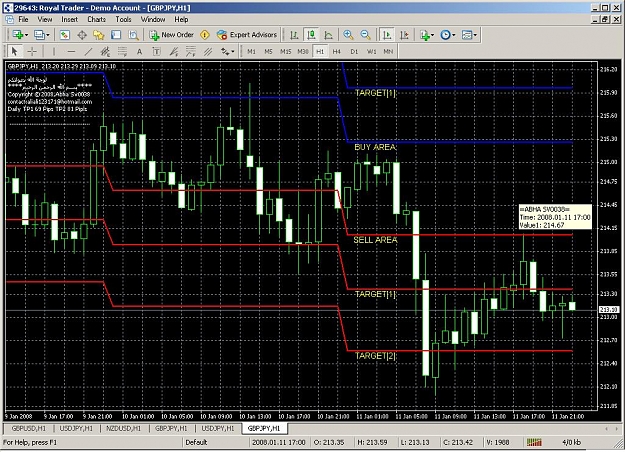Switch chart to line chart mode
The width and height of the screenshot is (625, 452).
coord(328,35)
